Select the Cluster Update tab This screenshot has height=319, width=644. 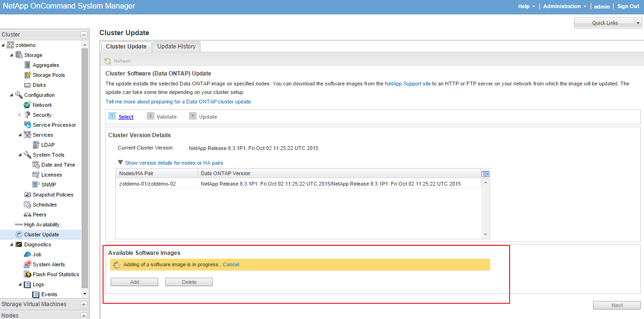click(x=126, y=47)
